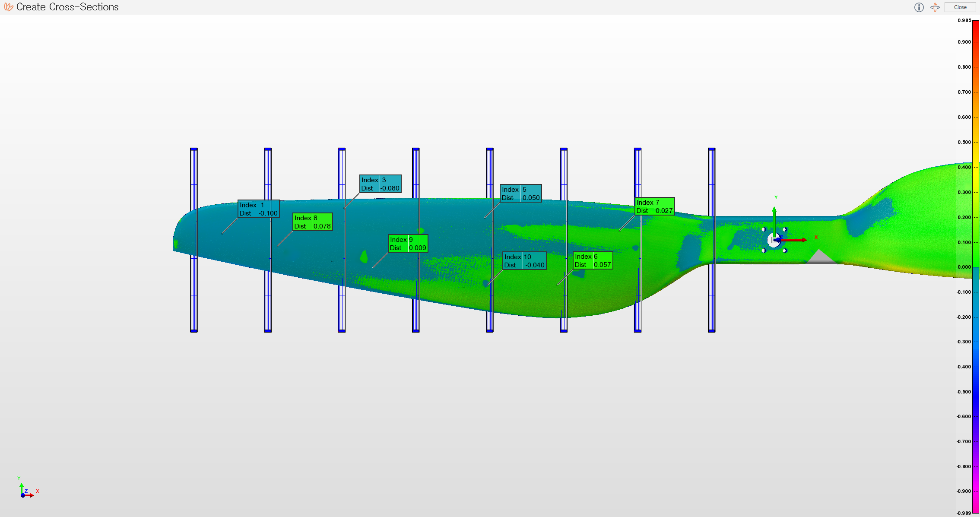
Task: Select the Index 1 annotation label
Action: click(259, 209)
